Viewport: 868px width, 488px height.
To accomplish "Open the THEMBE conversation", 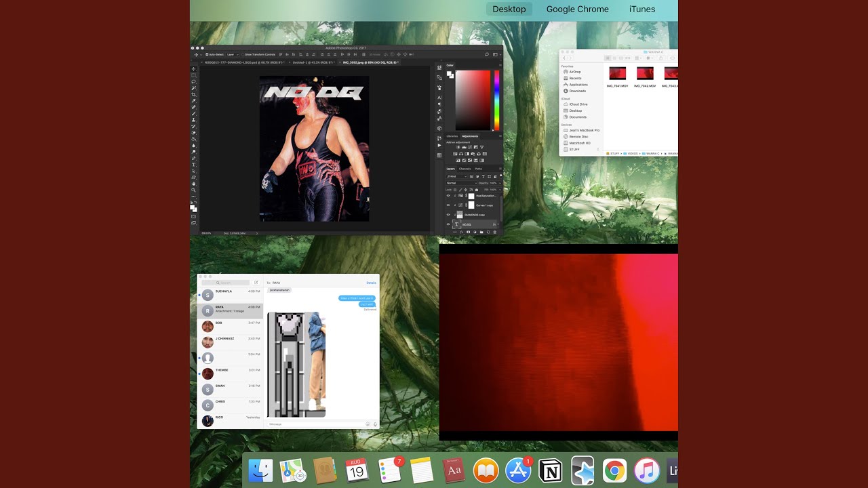I will 230,373.
